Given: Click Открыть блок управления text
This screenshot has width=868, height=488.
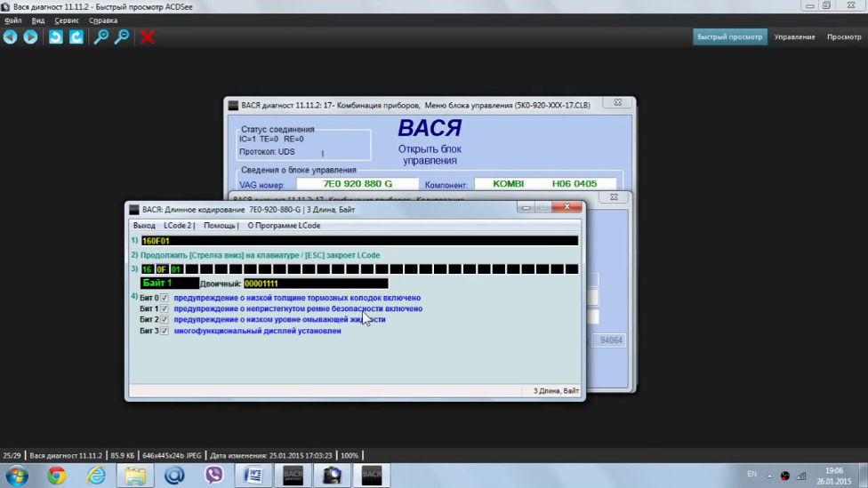Looking at the screenshot, I should (x=430, y=155).
